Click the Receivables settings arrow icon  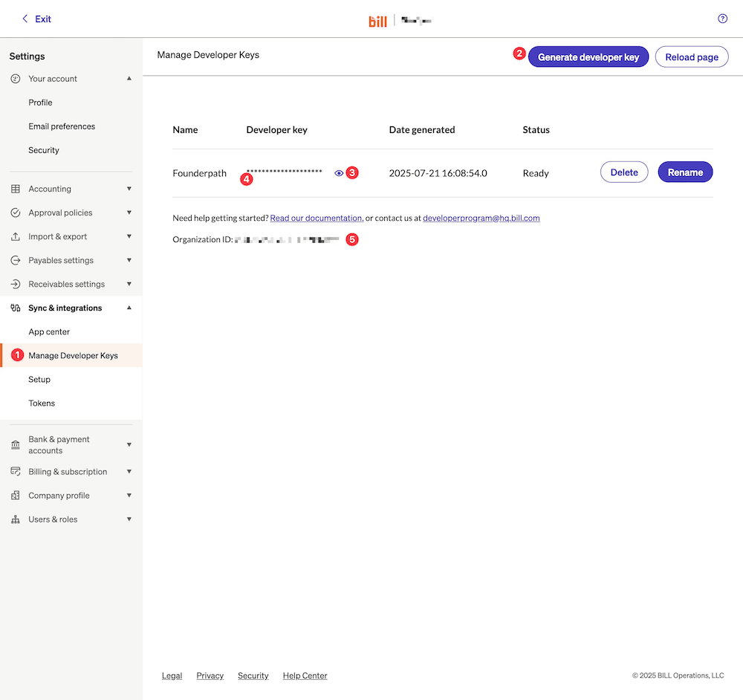[x=16, y=284]
